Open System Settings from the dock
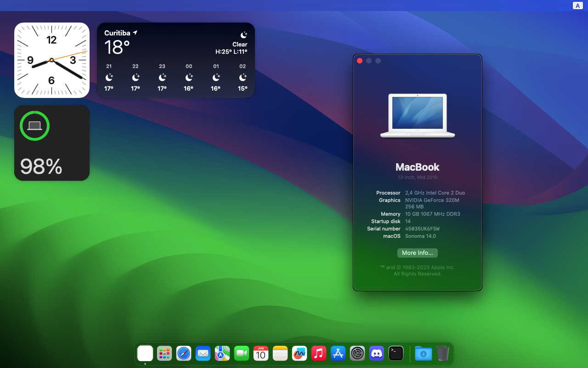The image size is (588, 368). point(357,353)
